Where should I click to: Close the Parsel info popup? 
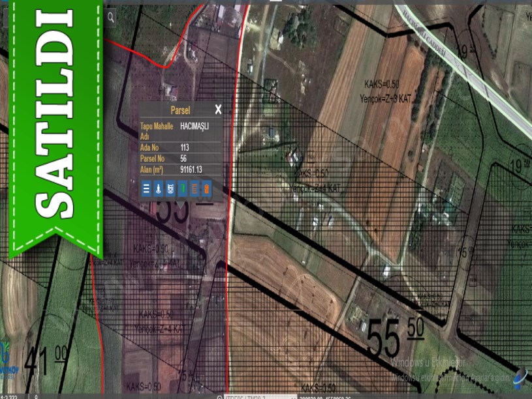(x=218, y=110)
